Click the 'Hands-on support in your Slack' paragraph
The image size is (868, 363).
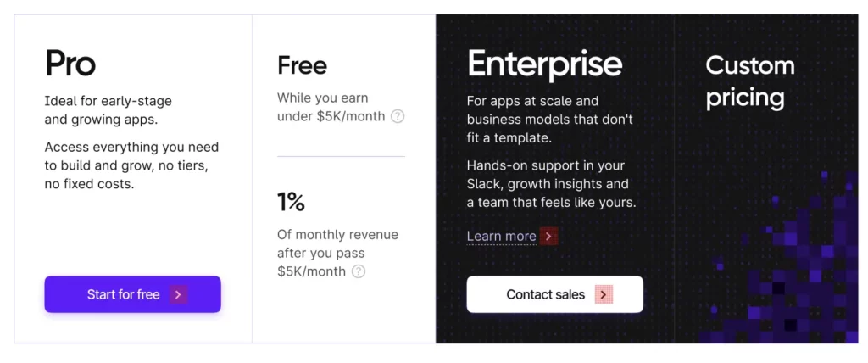pos(551,183)
